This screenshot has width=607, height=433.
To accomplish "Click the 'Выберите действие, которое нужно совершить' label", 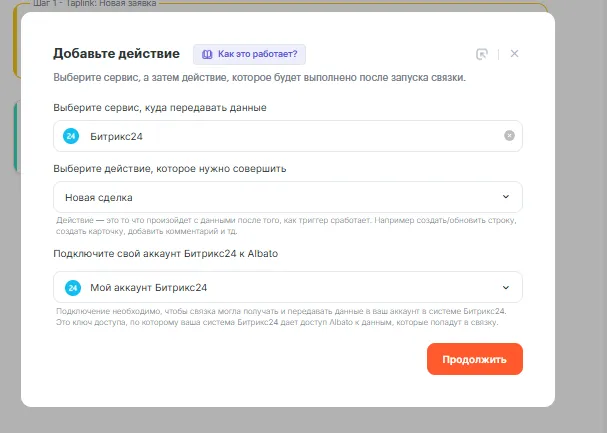I will (x=170, y=168).
